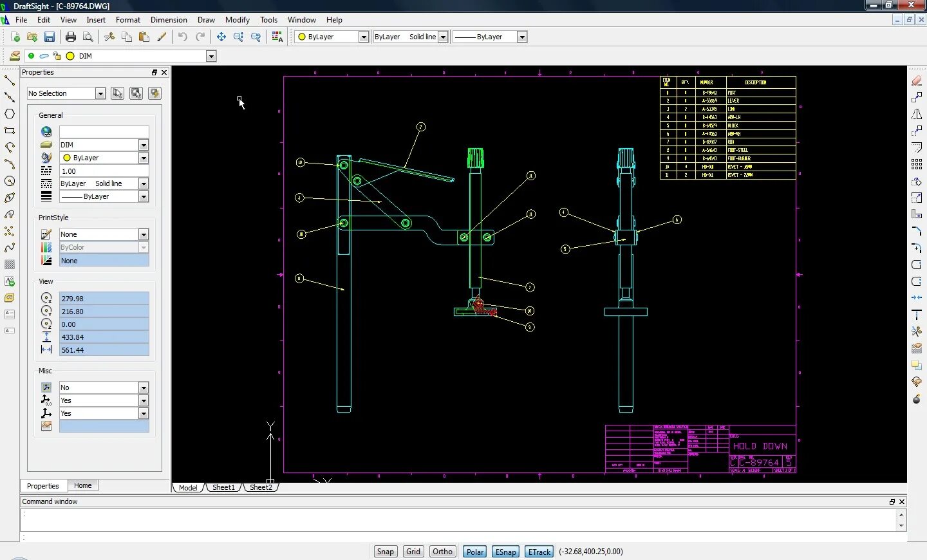This screenshot has width=927, height=560.
Task: Open the Modify menu
Action: tap(237, 20)
